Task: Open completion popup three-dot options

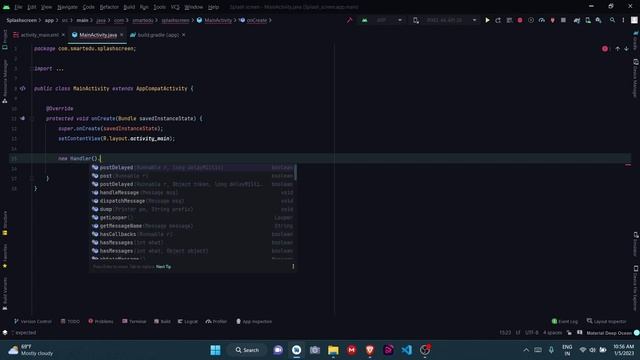Action: (293, 267)
